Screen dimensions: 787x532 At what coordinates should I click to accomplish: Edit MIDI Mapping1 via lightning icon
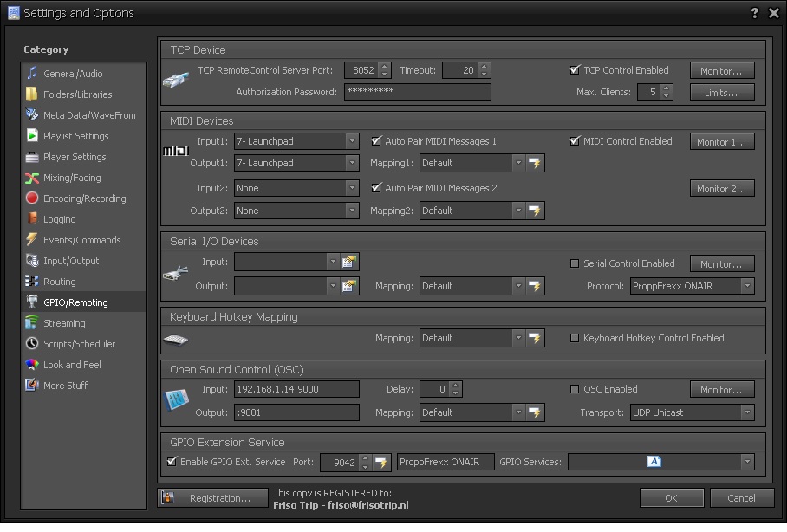(535, 163)
